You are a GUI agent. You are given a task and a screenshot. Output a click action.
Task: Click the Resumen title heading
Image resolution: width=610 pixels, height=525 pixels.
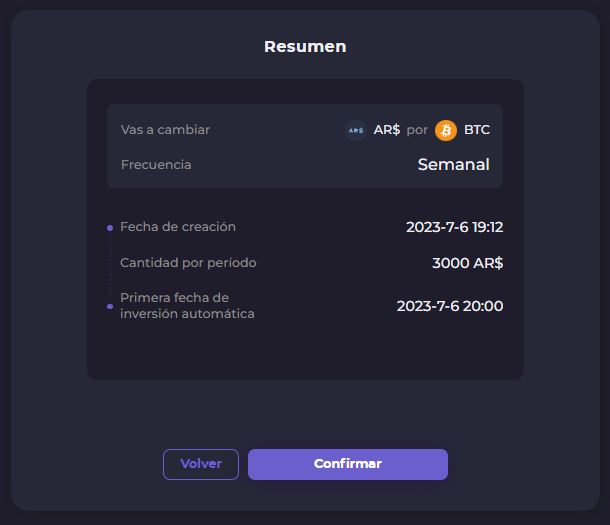click(x=305, y=46)
